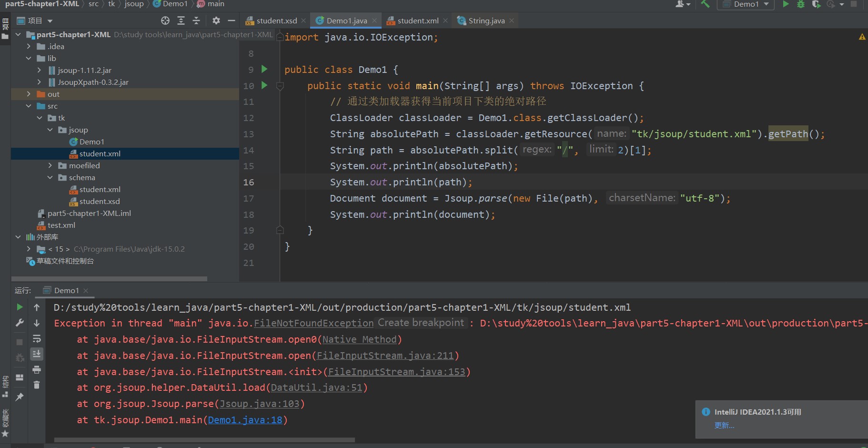Click the disabled stop button in top toolbar
The height and width of the screenshot is (448, 868).
854,4
